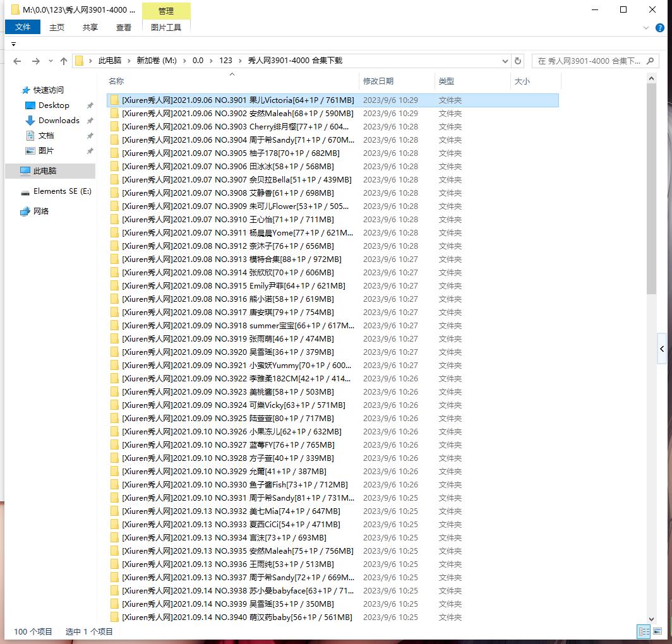Click the pin icon beside 文档
The height and width of the screenshot is (644, 672).
pos(90,136)
